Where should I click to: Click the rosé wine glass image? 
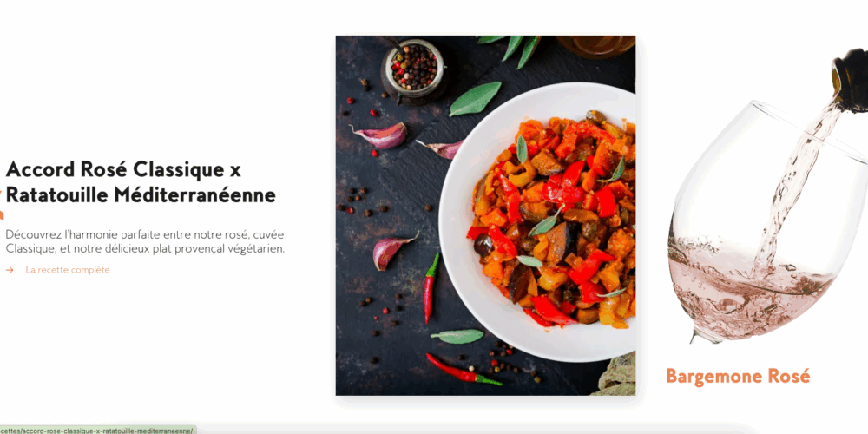click(766, 221)
